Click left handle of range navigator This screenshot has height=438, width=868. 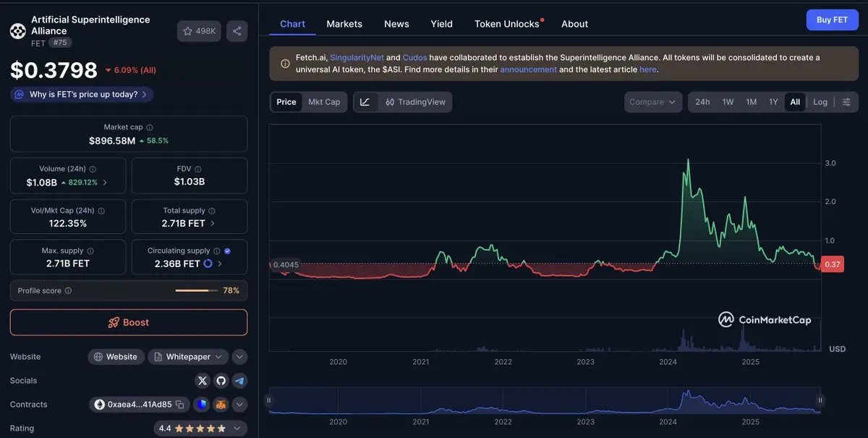[268, 400]
